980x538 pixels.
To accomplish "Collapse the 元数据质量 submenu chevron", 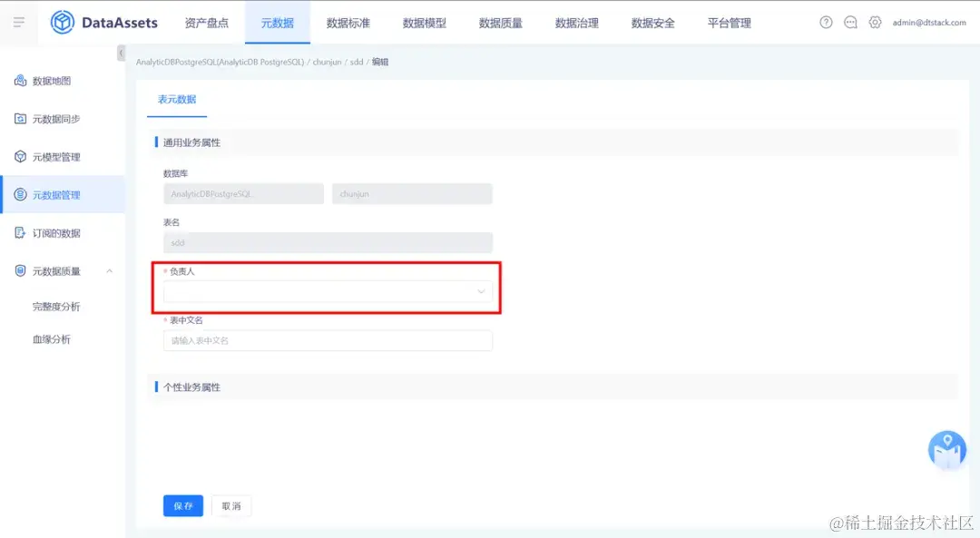I will pos(110,271).
